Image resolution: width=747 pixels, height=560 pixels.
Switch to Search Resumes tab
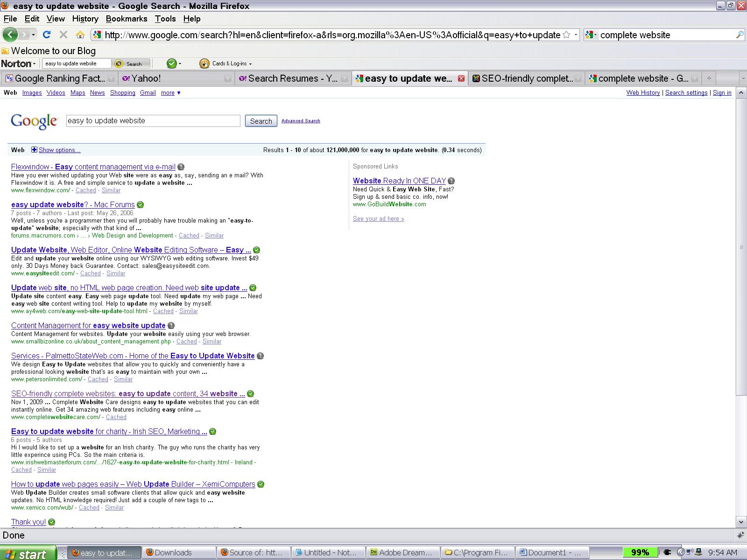point(293,78)
